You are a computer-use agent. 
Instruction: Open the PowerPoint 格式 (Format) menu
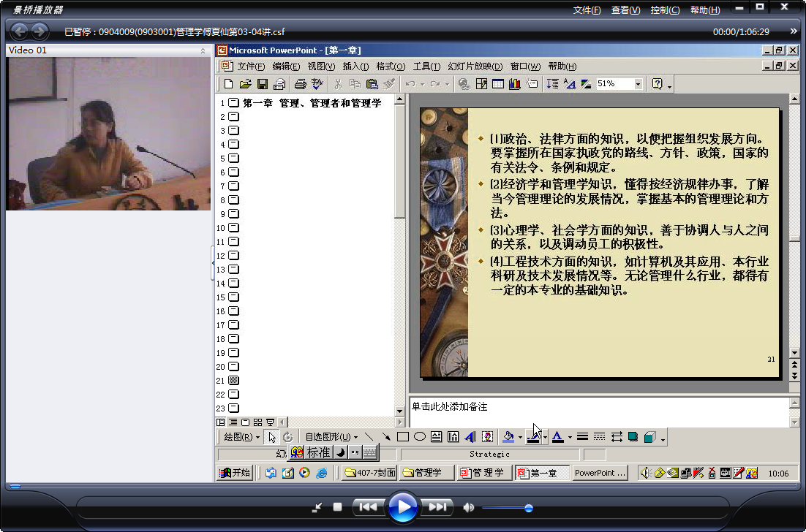coord(391,66)
